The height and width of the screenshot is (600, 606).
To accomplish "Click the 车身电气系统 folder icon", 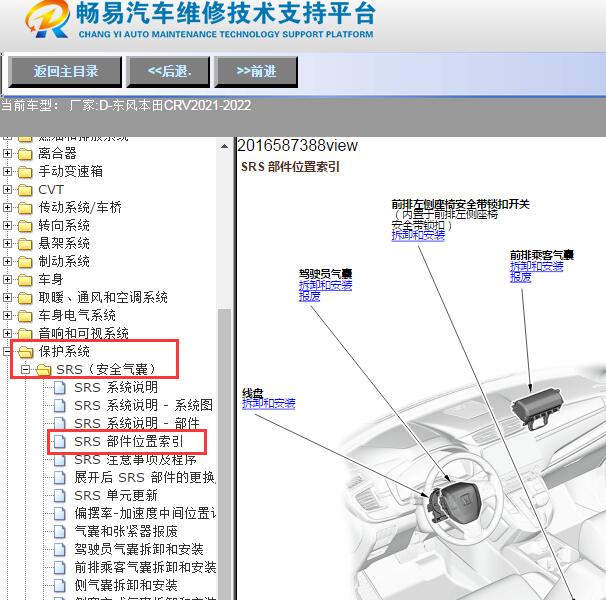I will click(x=25, y=316).
